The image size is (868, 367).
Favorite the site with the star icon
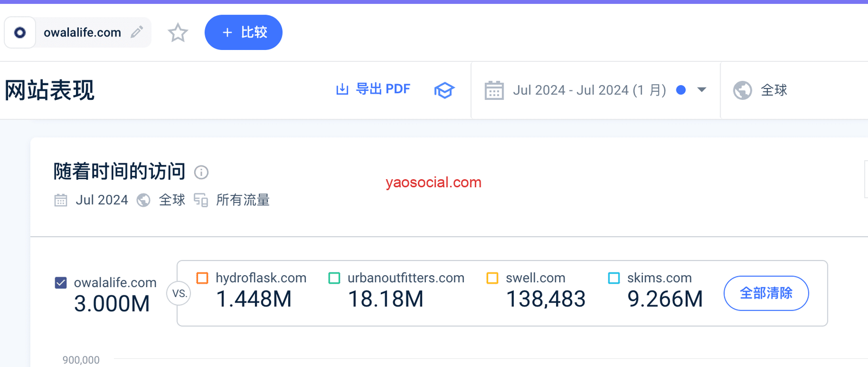coord(178,33)
